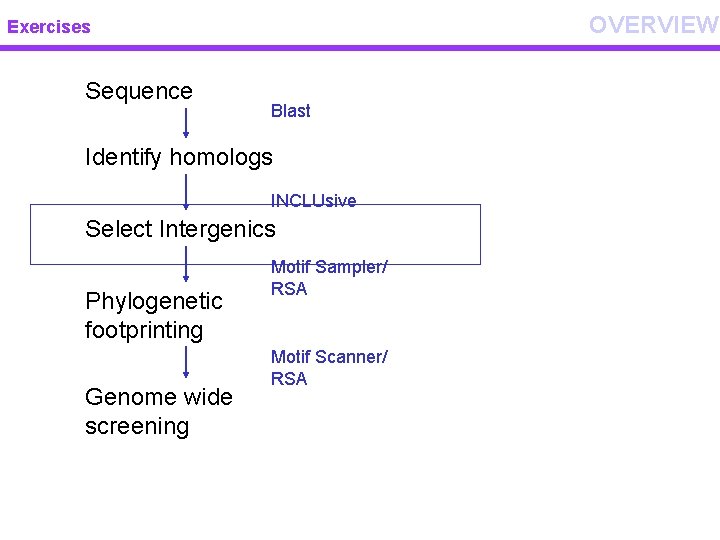
Task: Click the purple line under the header
Action: (360, 47)
